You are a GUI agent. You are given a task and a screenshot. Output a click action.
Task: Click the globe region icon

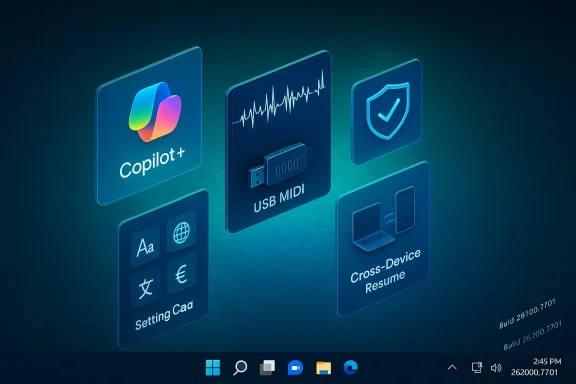181,232
